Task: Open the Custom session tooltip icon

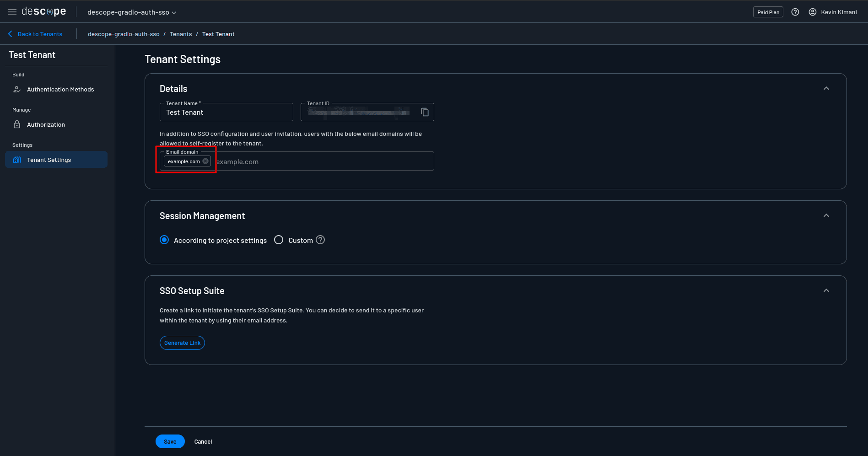Action: [x=320, y=240]
